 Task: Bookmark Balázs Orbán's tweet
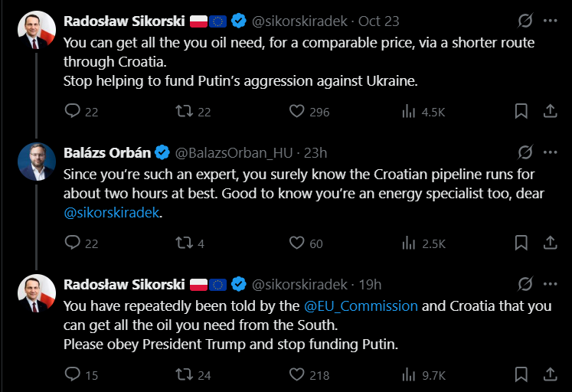pyautogui.click(x=521, y=243)
